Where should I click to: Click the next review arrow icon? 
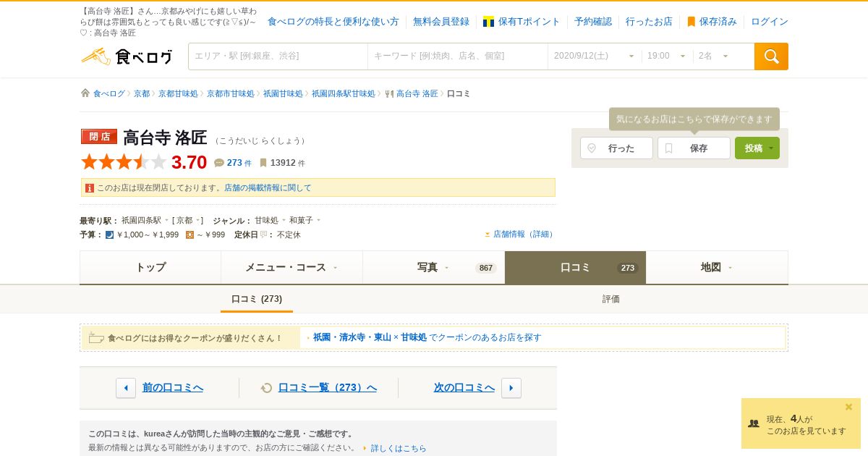pos(511,388)
